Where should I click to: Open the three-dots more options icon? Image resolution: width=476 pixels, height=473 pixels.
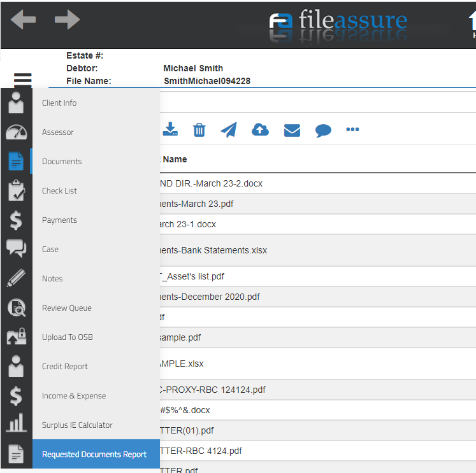tap(352, 129)
